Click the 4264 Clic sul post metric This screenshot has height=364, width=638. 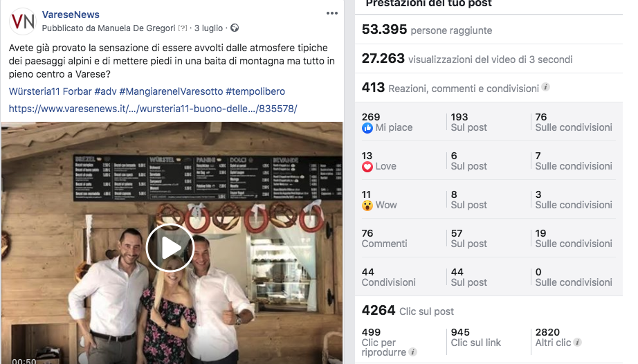pos(408,311)
